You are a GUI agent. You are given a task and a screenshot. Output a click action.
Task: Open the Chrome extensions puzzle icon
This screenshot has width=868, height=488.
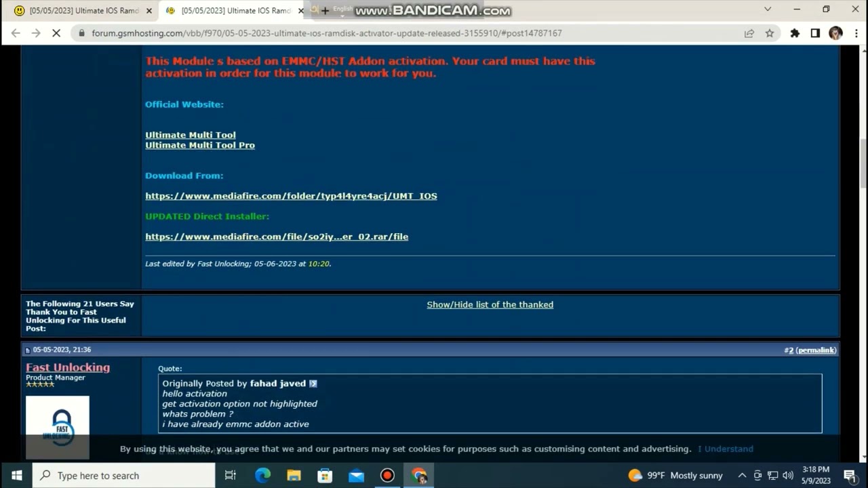click(x=795, y=33)
